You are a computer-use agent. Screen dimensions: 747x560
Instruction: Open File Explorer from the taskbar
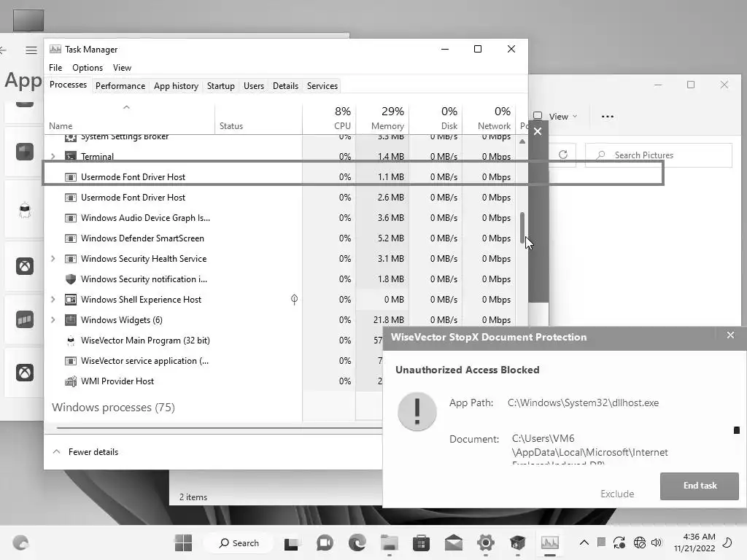(390, 542)
